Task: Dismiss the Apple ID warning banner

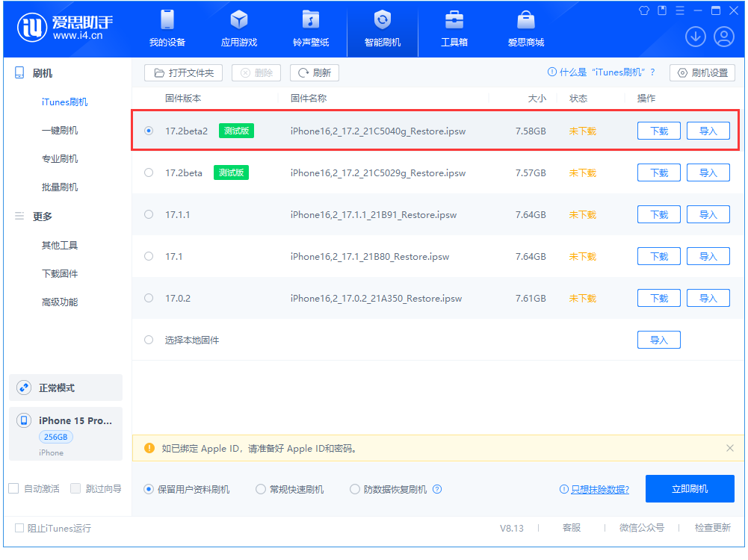Action: tap(730, 448)
